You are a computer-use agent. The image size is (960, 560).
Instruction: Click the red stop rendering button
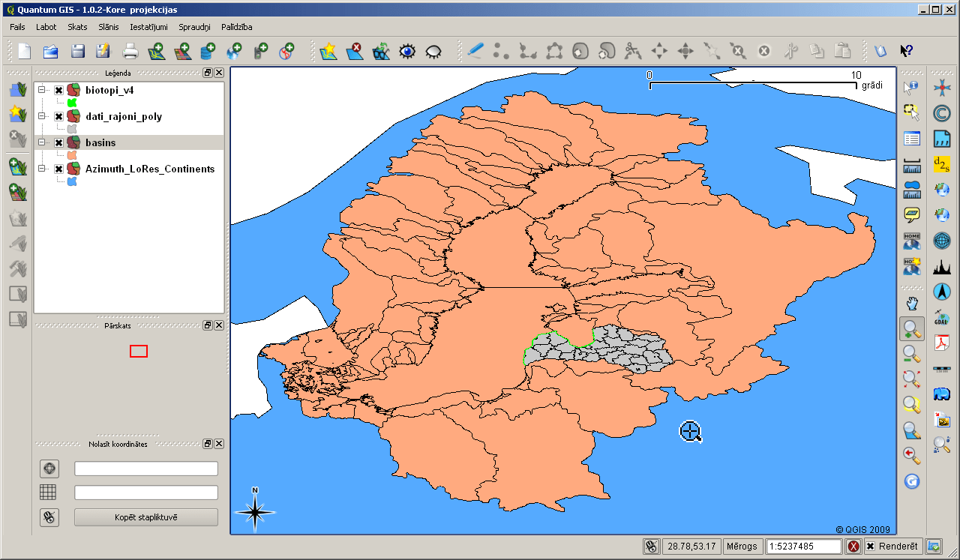coord(853,547)
